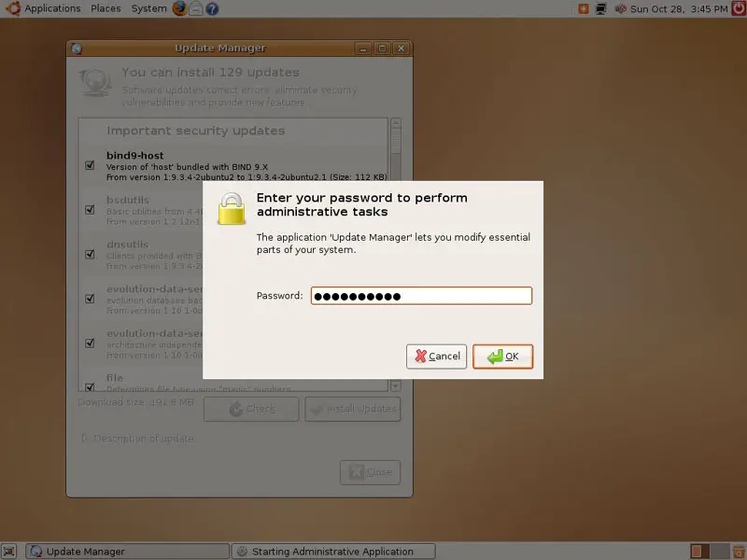Click the Update Manager window menu icon

pos(77,49)
